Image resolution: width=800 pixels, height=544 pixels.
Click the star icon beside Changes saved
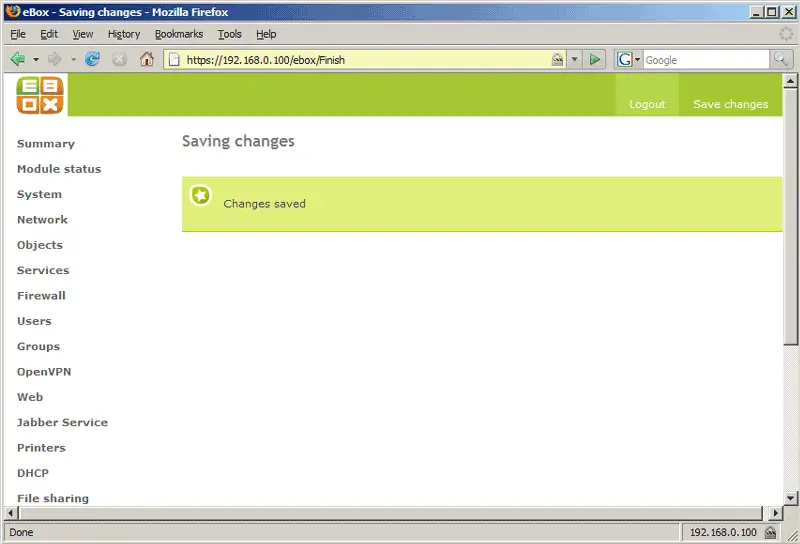[x=201, y=195]
